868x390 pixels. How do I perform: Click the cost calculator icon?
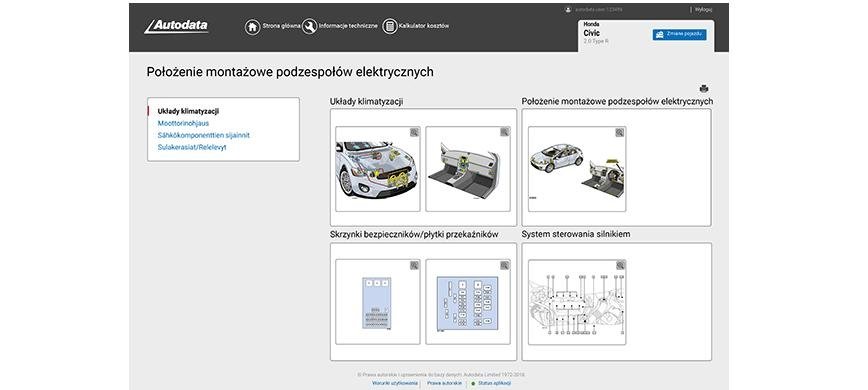[390, 27]
